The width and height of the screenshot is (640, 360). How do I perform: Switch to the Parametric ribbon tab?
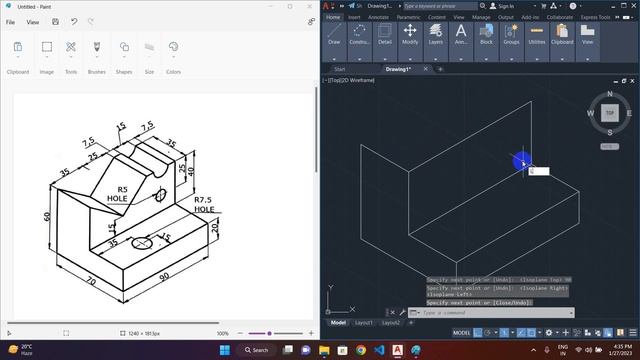click(408, 17)
